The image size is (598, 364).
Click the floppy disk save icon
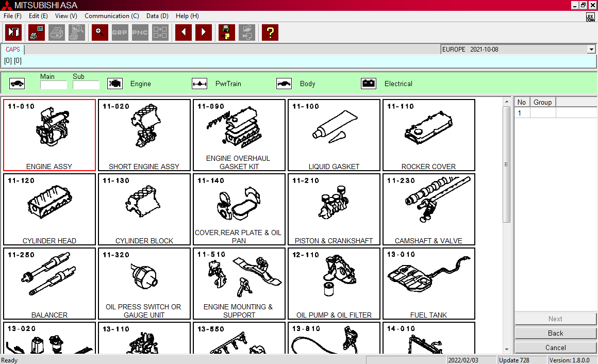click(x=226, y=32)
